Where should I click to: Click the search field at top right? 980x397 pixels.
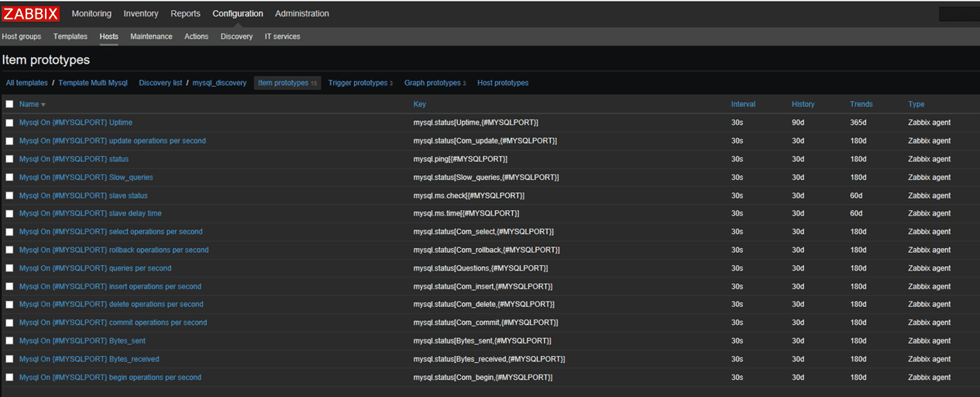coord(958,14)
